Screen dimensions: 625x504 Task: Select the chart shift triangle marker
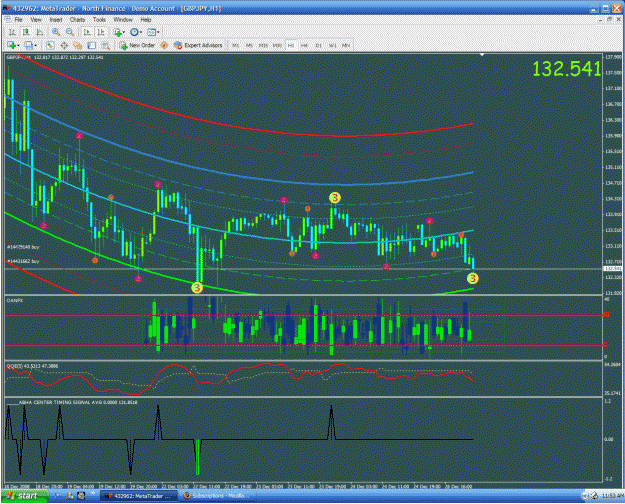(482, 55)
